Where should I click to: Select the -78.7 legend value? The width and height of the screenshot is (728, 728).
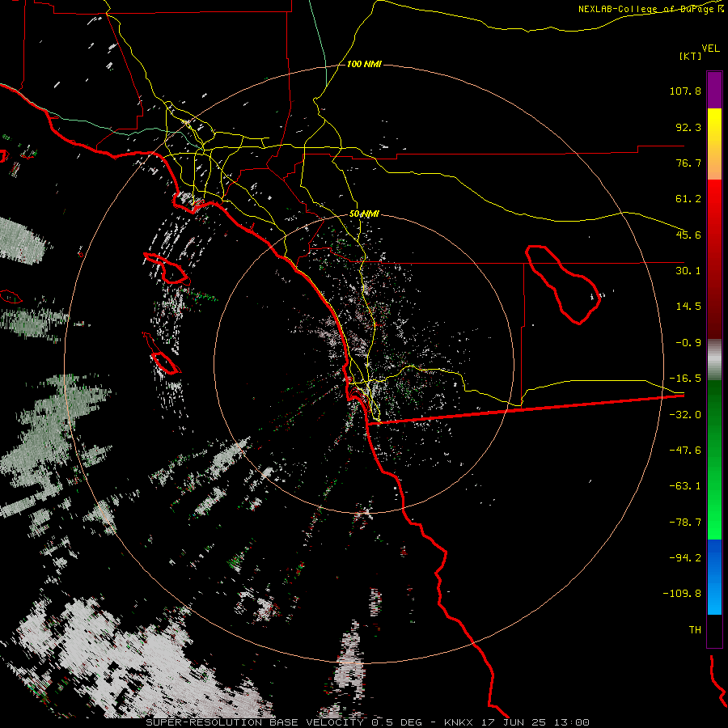[685, 523]
